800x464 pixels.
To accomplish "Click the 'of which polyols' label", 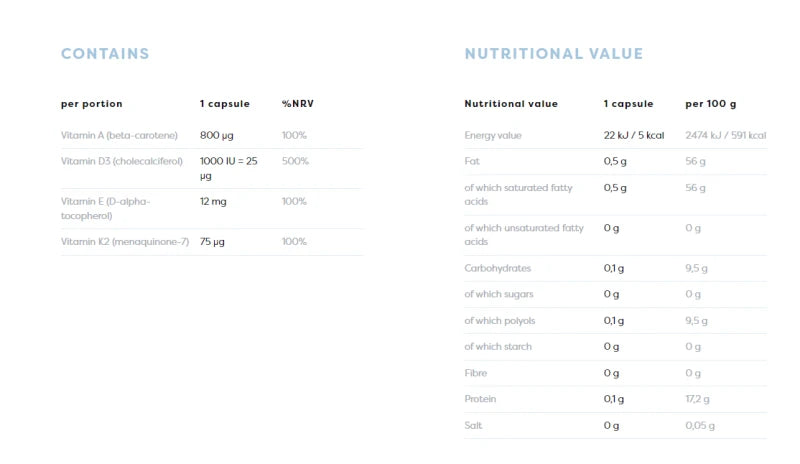I will [x=499, y=321].
